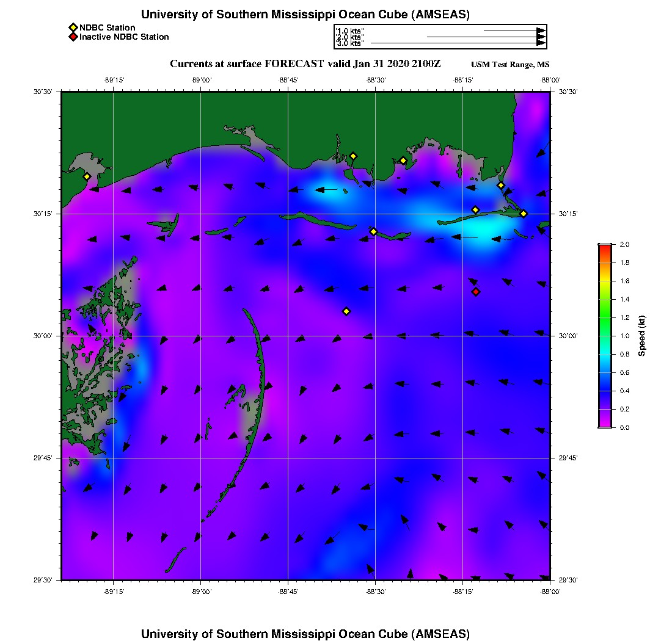Screen dimensions: 672x641
Task: Click the 3.0 kts reference arrow in the scale box
Action: click(458, 43)
